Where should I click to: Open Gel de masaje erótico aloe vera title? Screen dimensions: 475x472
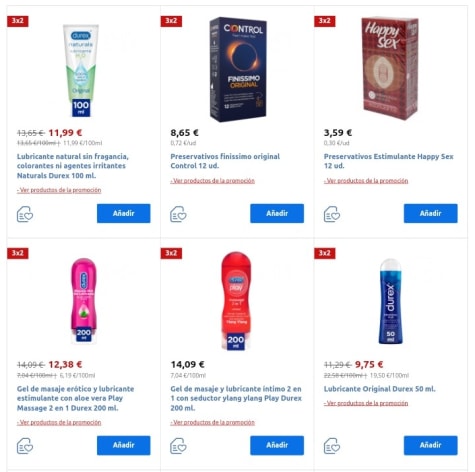76,398
